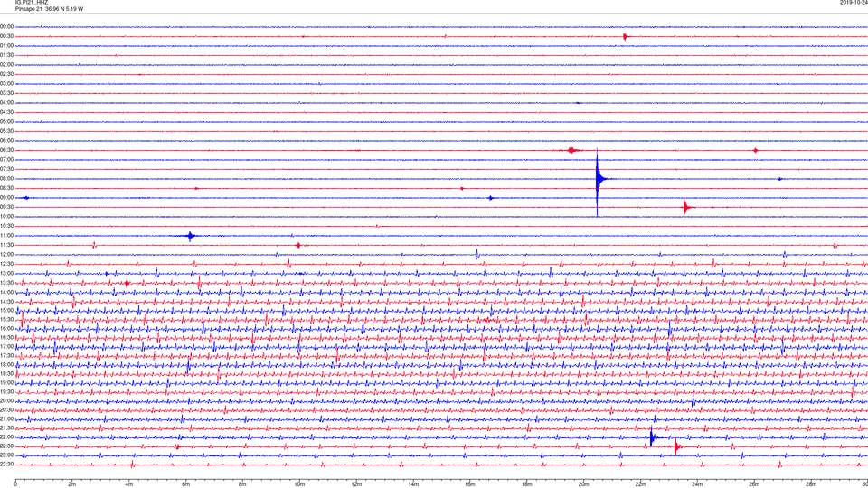Screen dimensions: 868x488
Task: Click the '18m' axis tick label
Action: point(527,484)
